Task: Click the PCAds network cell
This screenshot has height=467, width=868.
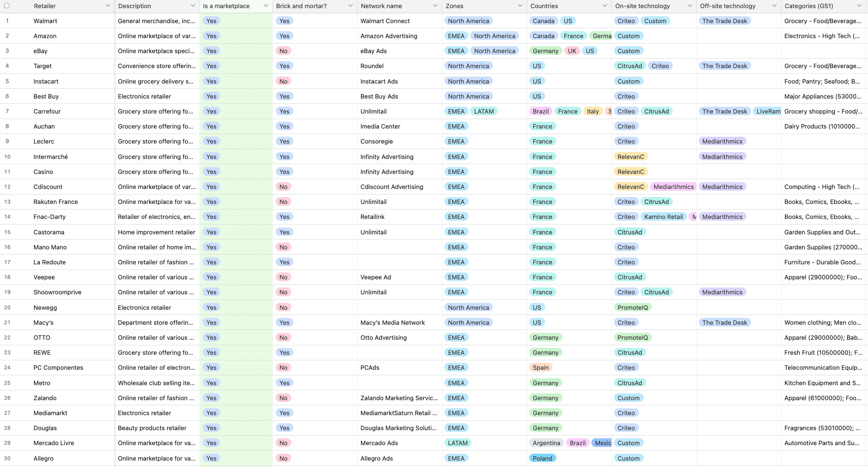Action: 400,368
